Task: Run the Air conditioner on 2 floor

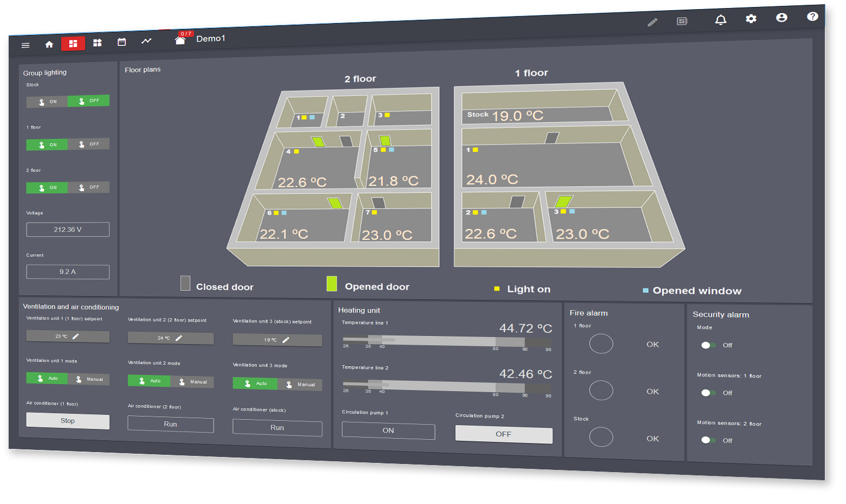Action: tap(170, 425)
